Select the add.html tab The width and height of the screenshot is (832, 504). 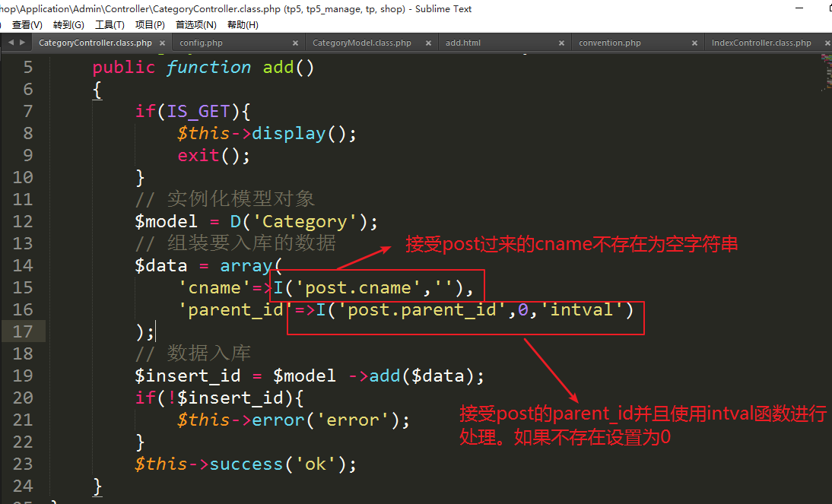pos(462,43)
